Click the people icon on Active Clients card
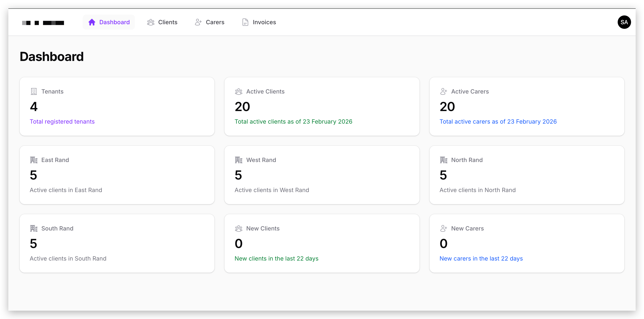 238,91
